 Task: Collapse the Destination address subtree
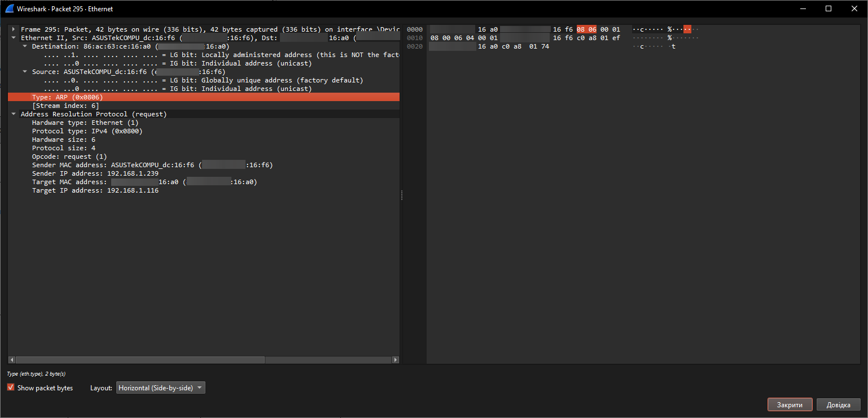click(25, 46)
